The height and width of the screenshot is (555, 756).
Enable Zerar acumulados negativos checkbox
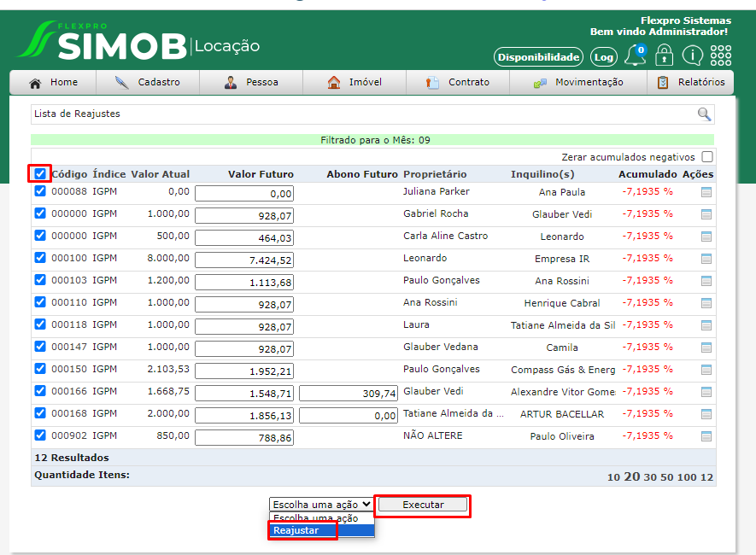tap(707, 156)
